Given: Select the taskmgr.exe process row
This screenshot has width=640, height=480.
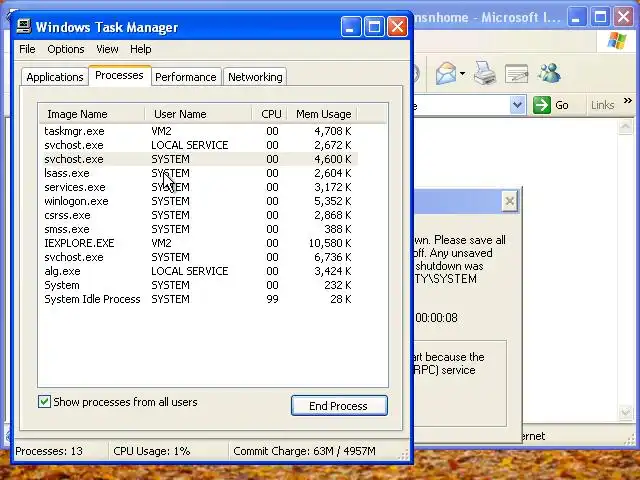Looking at the screenshot, I should [198, 131].
